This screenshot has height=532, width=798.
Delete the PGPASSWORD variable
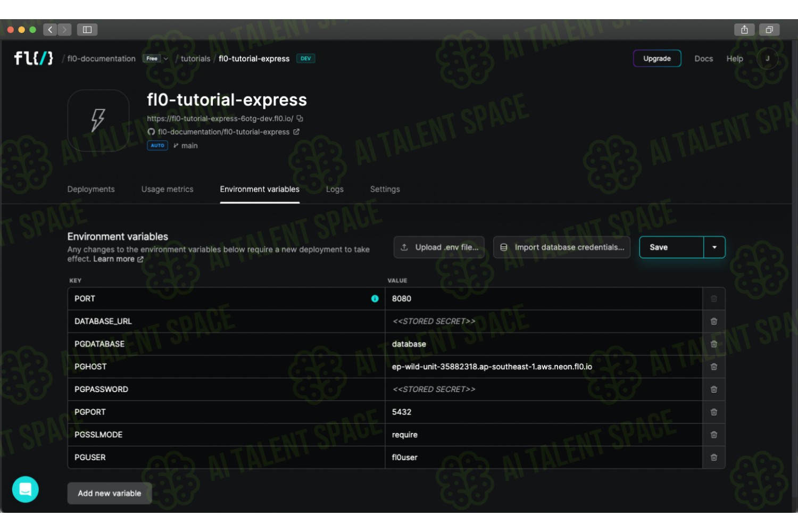(x=714, y=389)
